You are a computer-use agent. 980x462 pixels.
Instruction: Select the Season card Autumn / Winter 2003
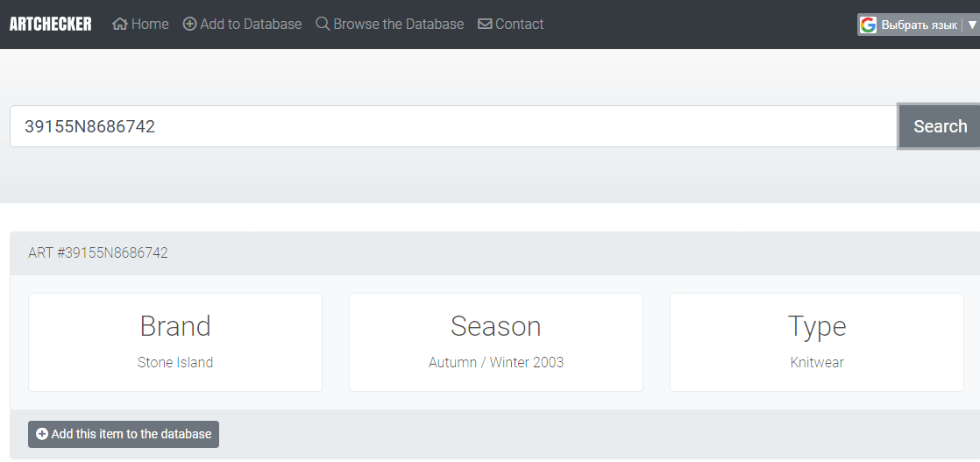click(495, 343)
